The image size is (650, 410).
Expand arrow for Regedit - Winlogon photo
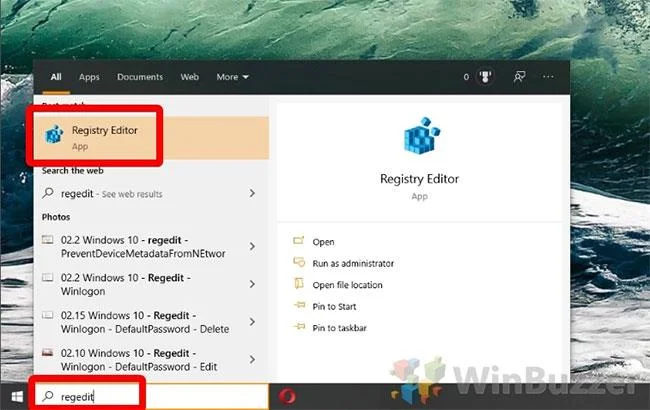pos(252,284)
